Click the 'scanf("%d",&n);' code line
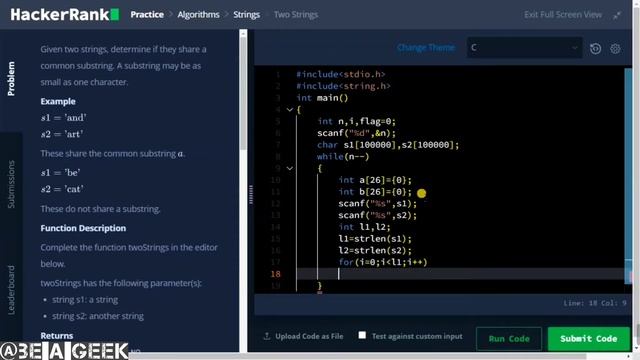The image size is (640, 360). [356, 133]
